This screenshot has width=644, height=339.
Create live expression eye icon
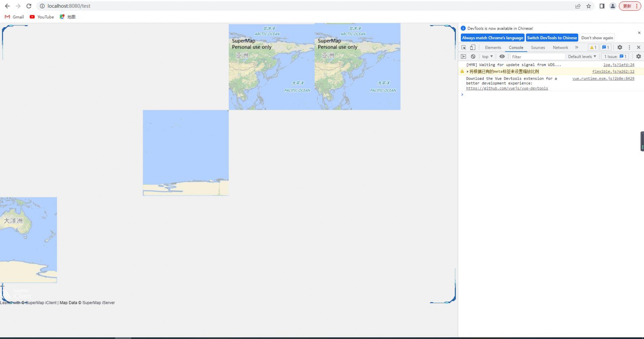click(502, 57)
